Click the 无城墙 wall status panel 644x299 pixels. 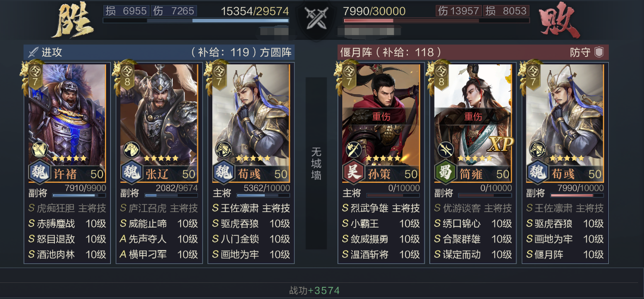click(x=316, y=163)
